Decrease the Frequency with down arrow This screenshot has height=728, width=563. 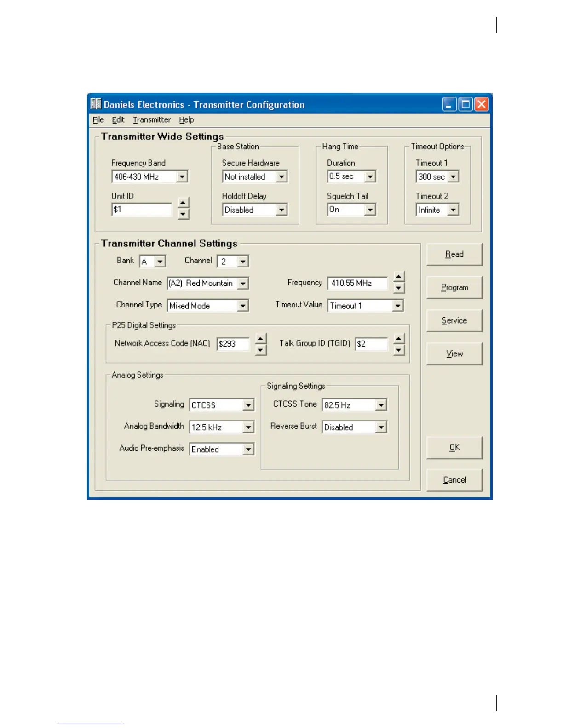pyautogui.click(x=399, y=288)
